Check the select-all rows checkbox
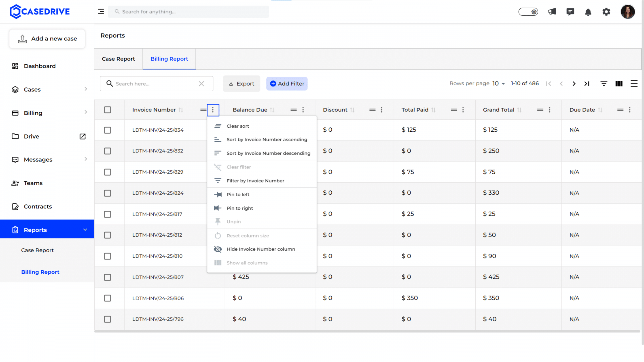Screen dimensions: 644x362 (108, 110)
